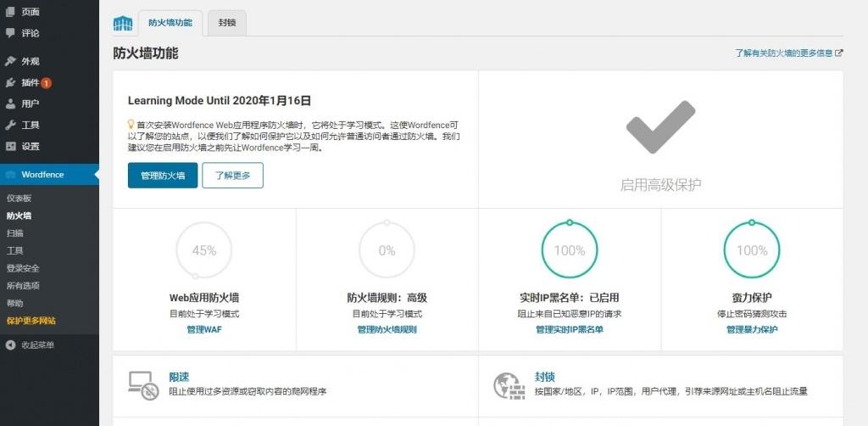
Task: Click the external link icon beside firewall info
Action: [x=838, y=53]
